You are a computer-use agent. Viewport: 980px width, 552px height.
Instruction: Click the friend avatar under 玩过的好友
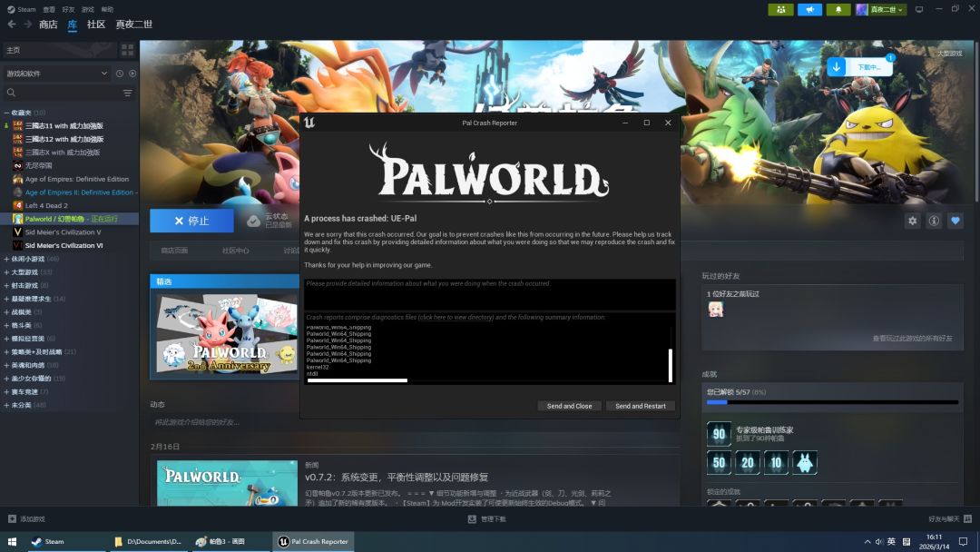[716, 310]
